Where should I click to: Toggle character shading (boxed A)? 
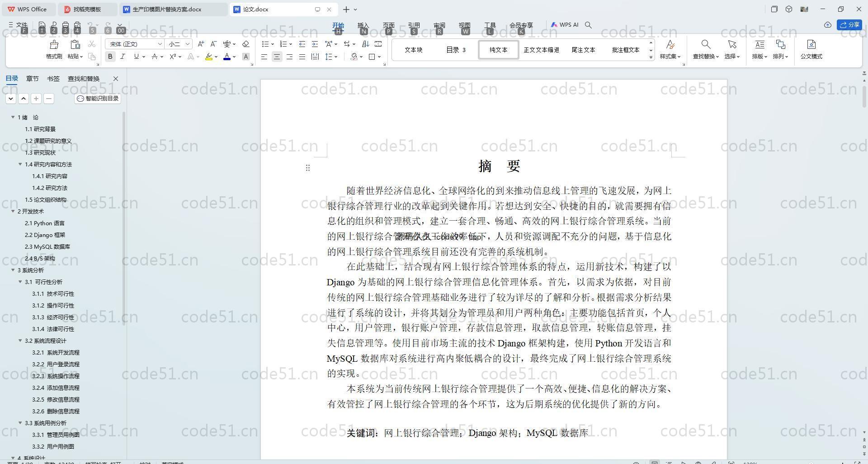[246, 57]
